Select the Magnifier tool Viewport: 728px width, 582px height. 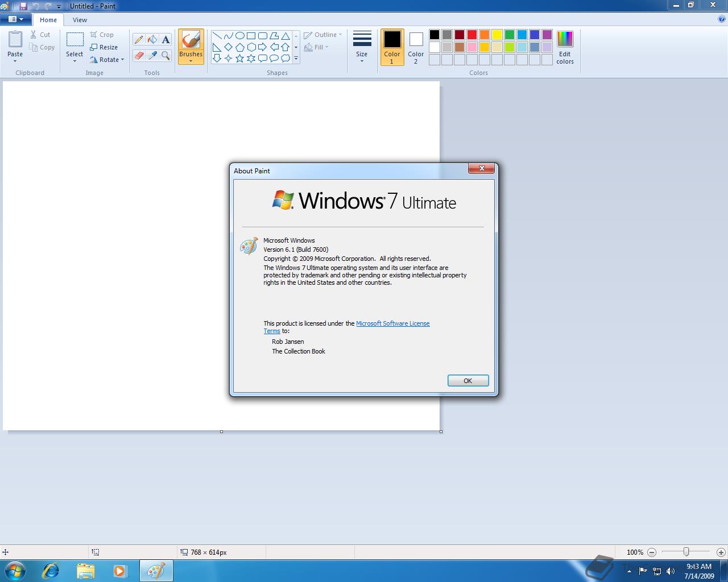166,55
